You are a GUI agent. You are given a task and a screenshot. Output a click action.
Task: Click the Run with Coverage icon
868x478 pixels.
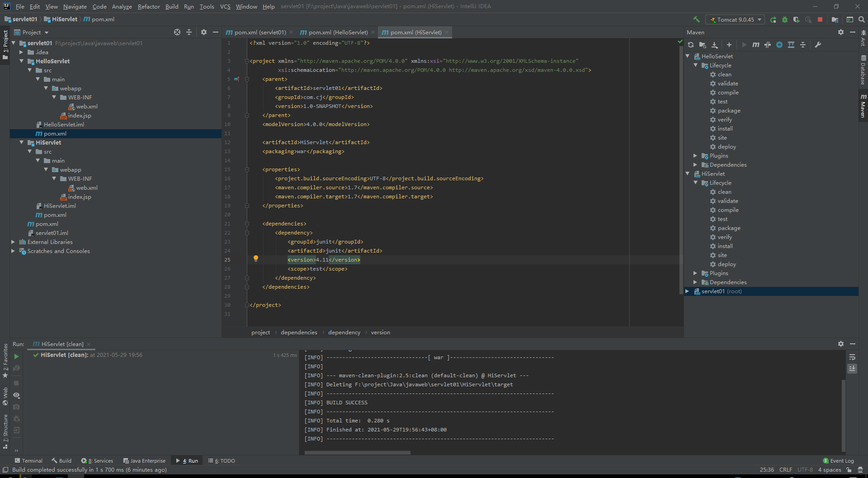click(797, 19)
